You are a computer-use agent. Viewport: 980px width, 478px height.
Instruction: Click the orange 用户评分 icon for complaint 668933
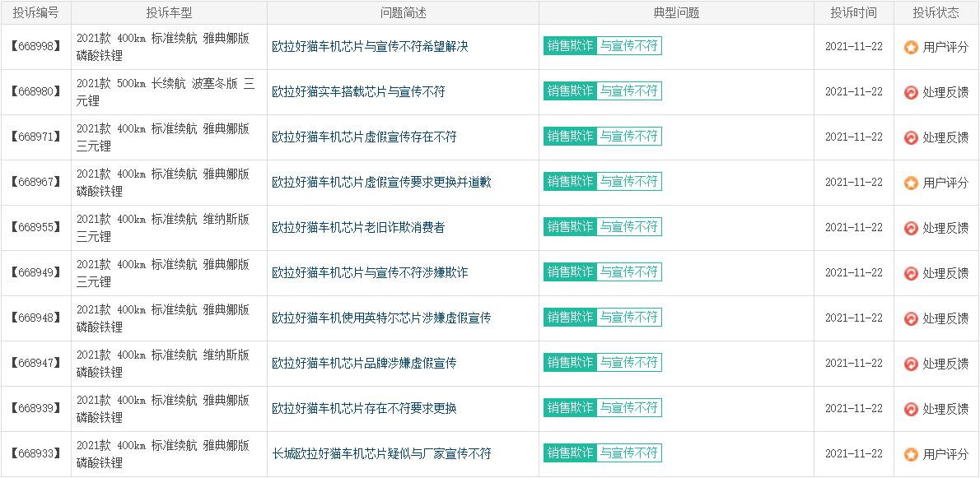point(911,454)
